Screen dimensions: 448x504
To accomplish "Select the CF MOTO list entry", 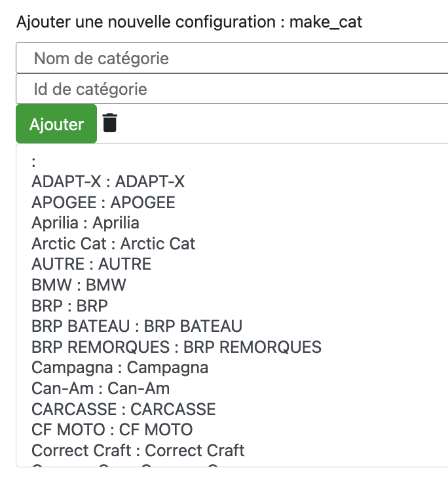I will (x=112, y=430).
